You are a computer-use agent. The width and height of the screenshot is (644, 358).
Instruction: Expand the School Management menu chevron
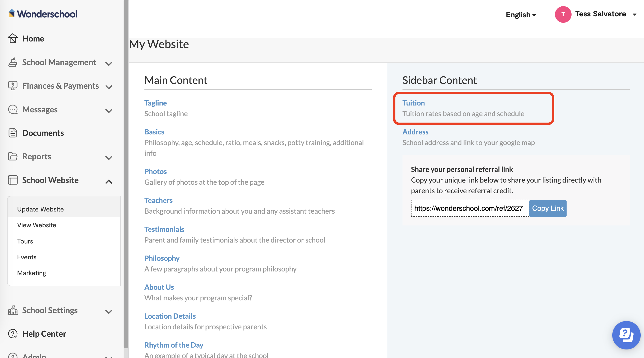coord(109,64)
